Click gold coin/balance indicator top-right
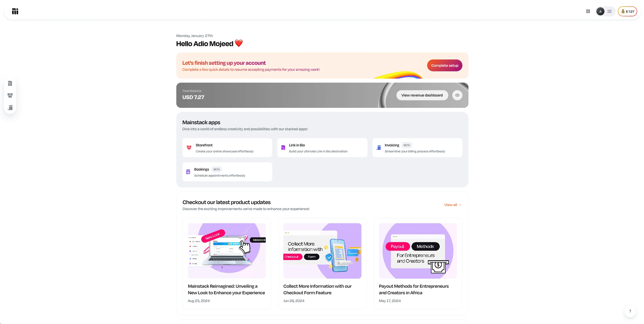644x324 pixels. [627, 11]
